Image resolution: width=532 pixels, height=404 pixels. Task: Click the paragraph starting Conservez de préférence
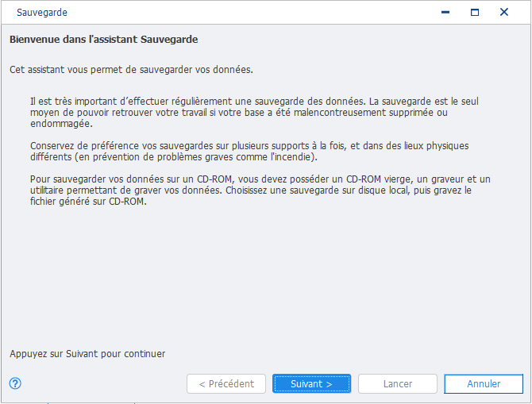point(249,152)
